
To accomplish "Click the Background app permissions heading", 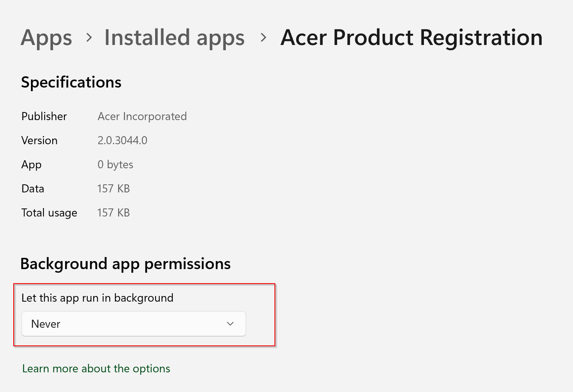I will tap(125, 264).
